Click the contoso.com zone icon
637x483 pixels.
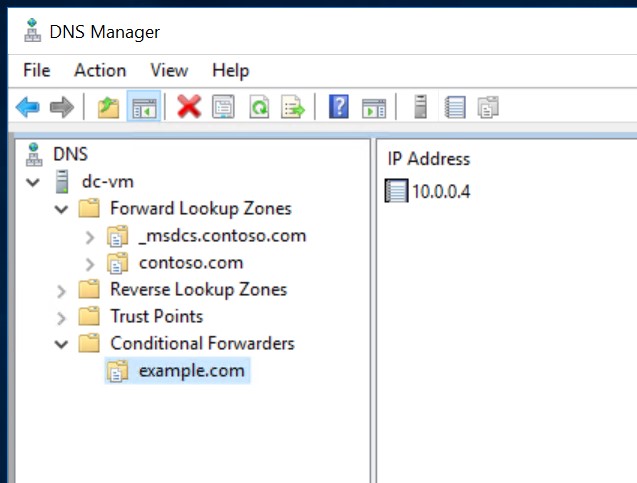[x=117, y=263]
